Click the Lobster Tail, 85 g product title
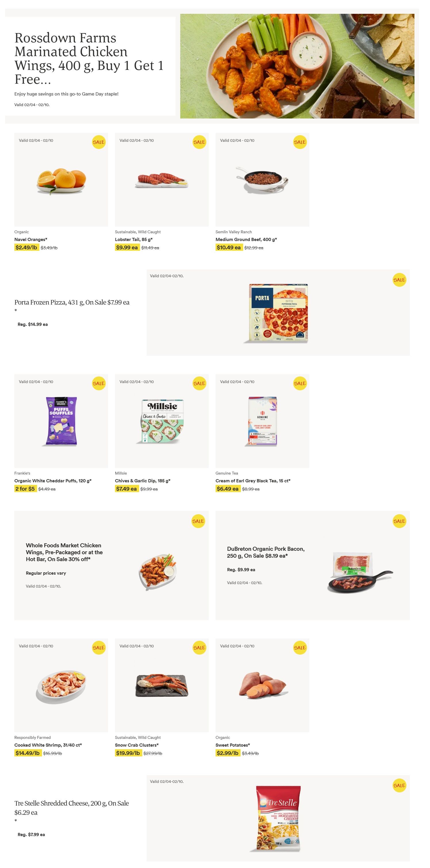This screenshot has height=868, width=430. pyautogui.click(x=134, y=240)
